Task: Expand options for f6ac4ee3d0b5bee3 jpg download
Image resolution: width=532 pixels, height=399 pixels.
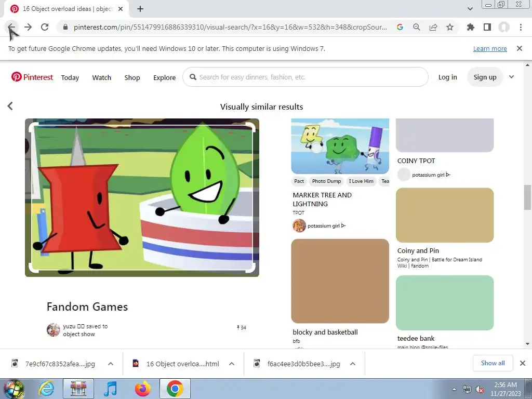Action: point(353,364)
